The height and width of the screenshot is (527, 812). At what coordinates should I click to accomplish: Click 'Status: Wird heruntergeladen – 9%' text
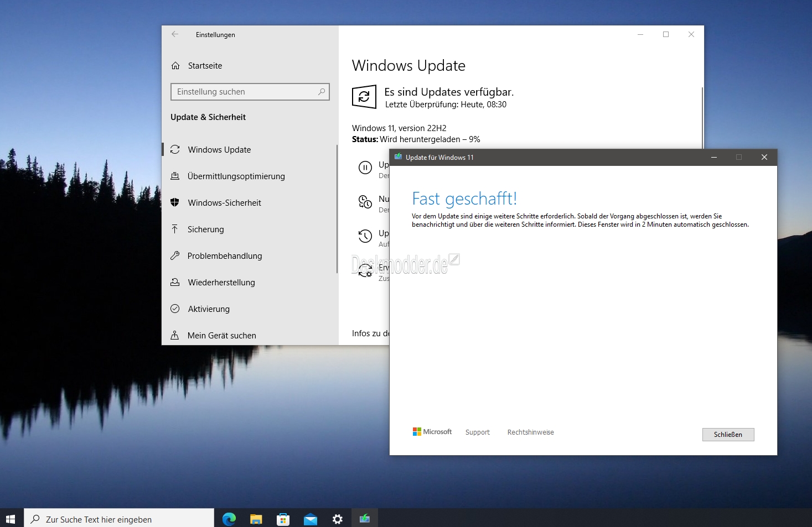click(x=416, y=139)
